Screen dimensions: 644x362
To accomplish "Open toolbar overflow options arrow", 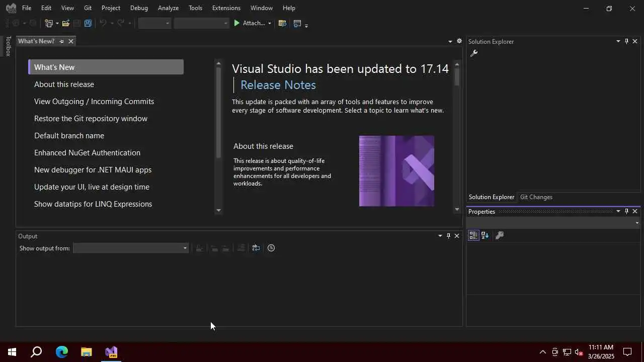I will pos(306,25).
